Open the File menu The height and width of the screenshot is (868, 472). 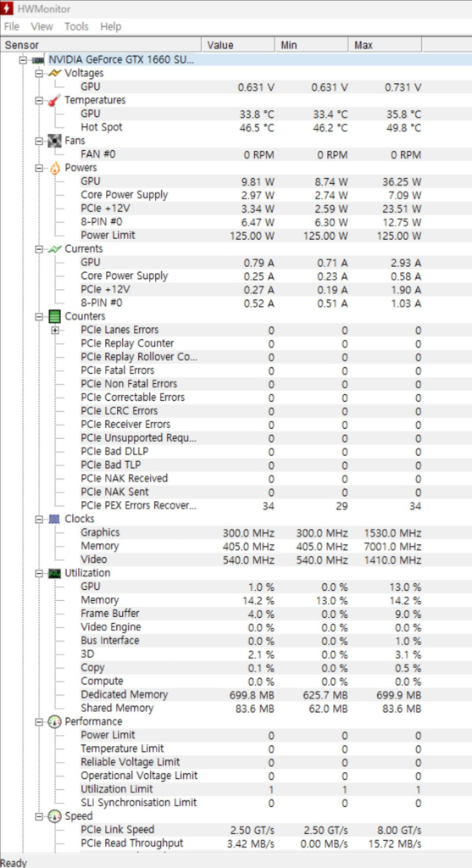[x=12, y=26]
